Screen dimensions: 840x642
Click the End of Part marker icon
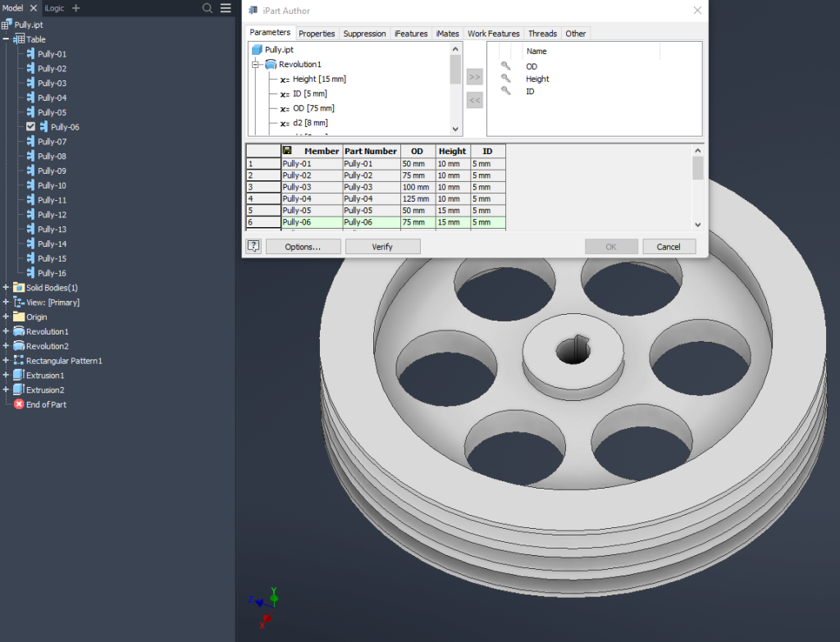(19, 403)
